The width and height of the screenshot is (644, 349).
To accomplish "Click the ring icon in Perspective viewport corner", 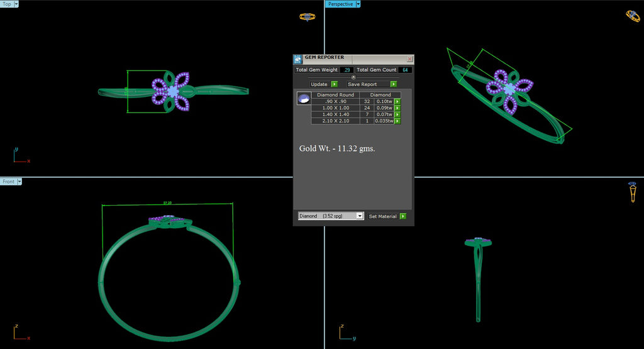I will click(x=633, y=16).
